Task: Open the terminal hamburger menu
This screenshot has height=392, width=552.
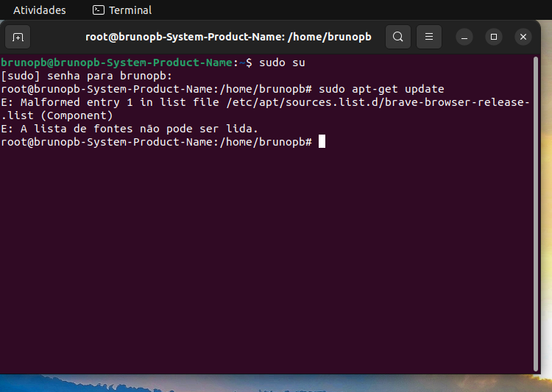Action: 429,37
